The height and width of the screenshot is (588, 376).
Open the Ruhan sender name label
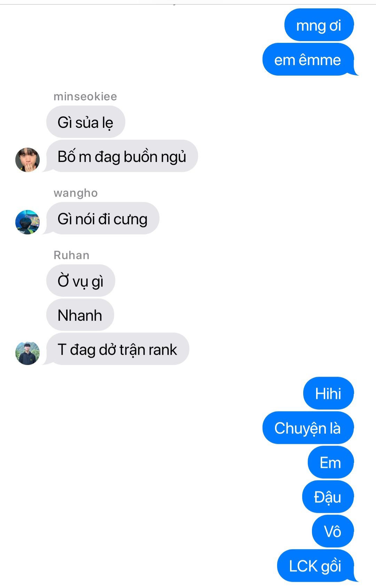click(71, 255)
